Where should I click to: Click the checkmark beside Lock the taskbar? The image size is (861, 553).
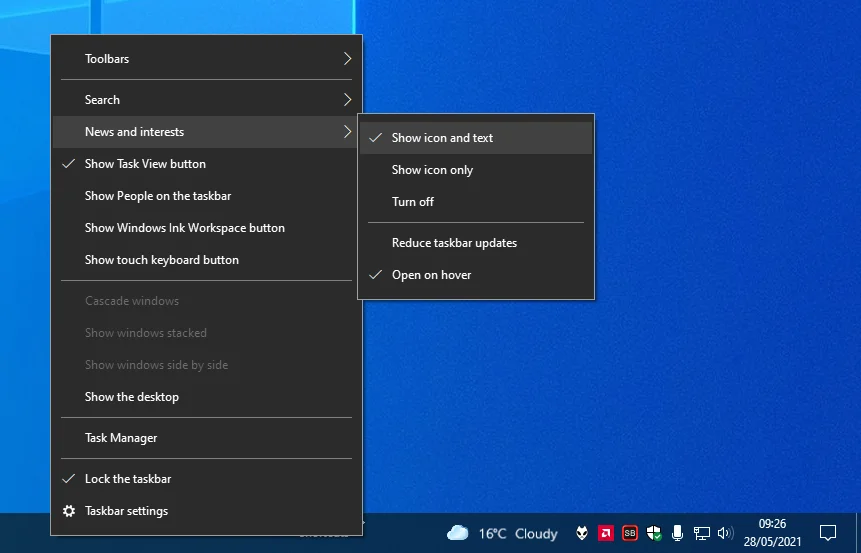click(69, 479)
